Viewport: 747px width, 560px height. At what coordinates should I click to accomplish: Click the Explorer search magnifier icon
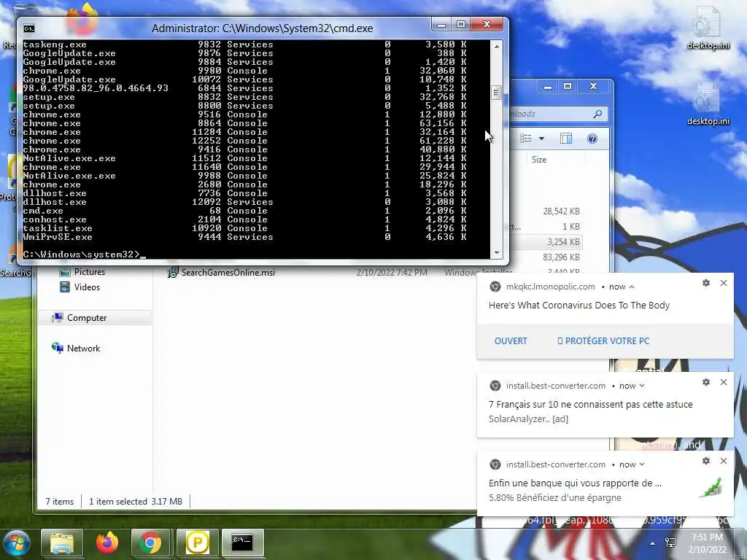click(597, 114)
